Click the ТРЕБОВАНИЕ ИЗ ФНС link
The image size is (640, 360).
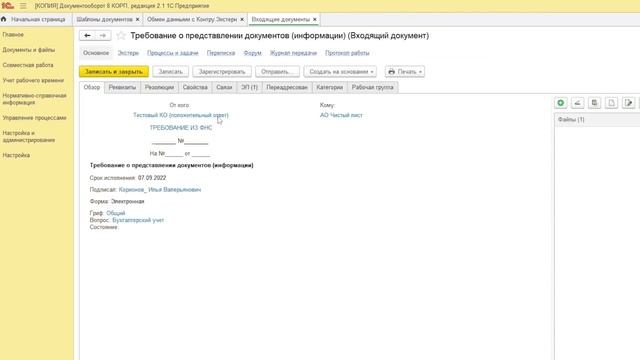[181, 128]
